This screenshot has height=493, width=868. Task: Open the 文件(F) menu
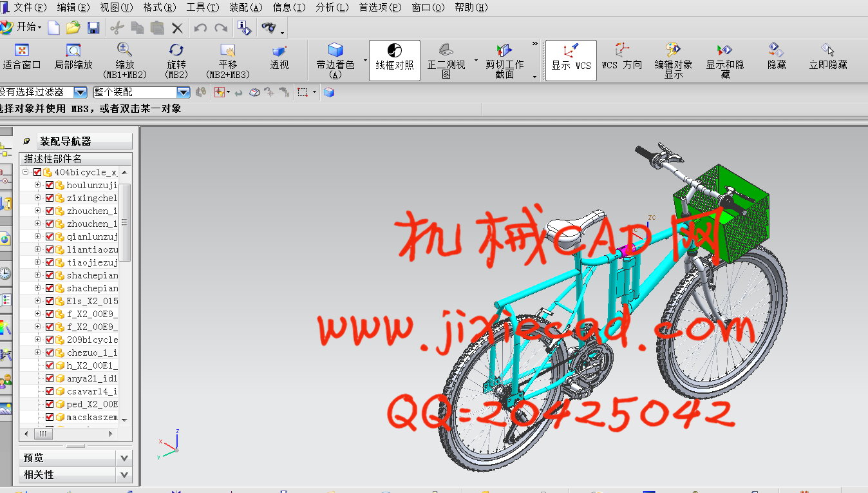[30, 7]
